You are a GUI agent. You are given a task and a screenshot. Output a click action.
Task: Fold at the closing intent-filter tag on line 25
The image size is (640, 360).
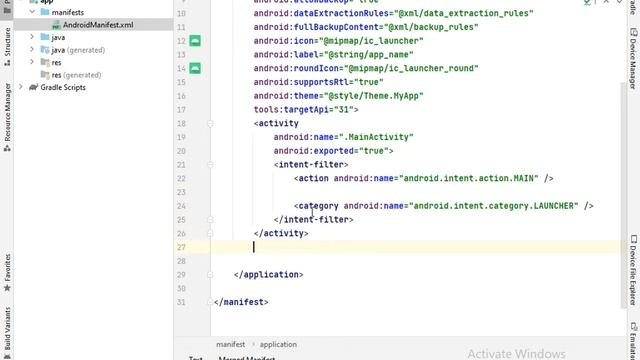pyautogui.click(x=210, y=220)
